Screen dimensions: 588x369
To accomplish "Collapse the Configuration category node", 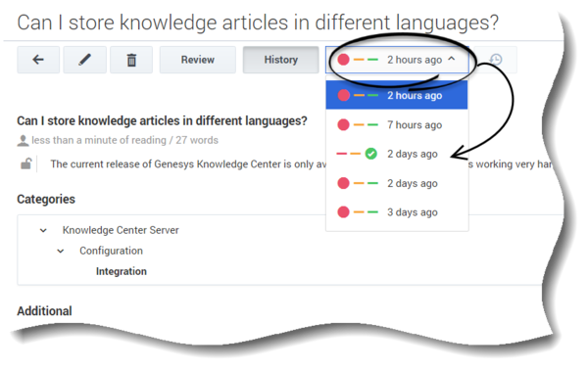I will coord(61,251).
